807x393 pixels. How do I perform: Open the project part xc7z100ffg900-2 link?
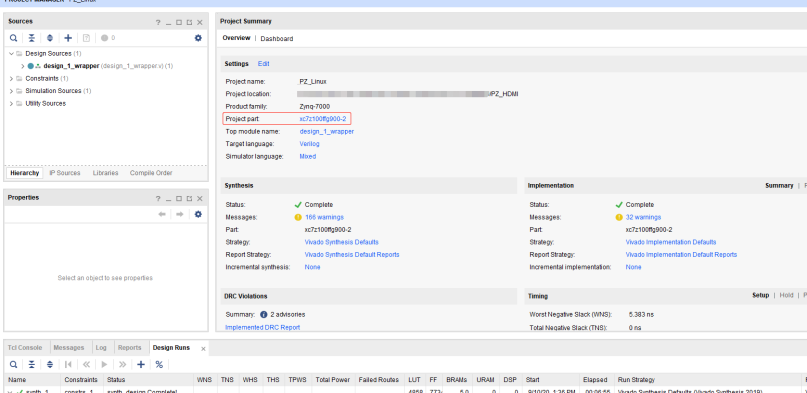(323, 119)
